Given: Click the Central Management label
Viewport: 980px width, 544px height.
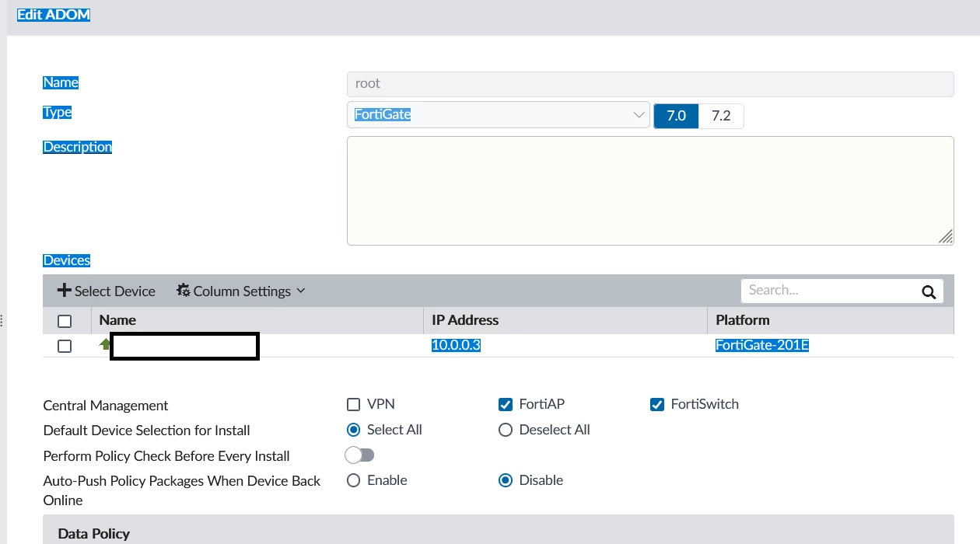Looking at the screenshot, I should click(x=106, y=406).
